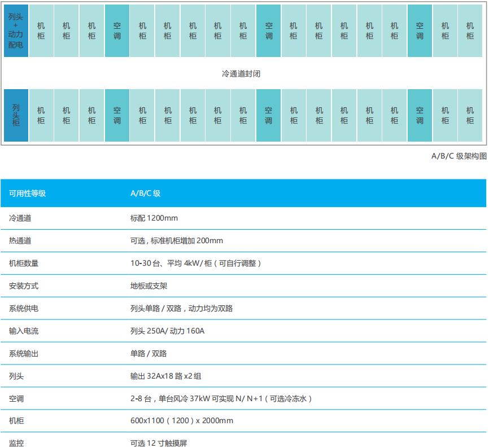The image size is (489, 448).
Task: Click the 600x1100 (1200) x 2000mm value
Action: [x=181, y=421]
